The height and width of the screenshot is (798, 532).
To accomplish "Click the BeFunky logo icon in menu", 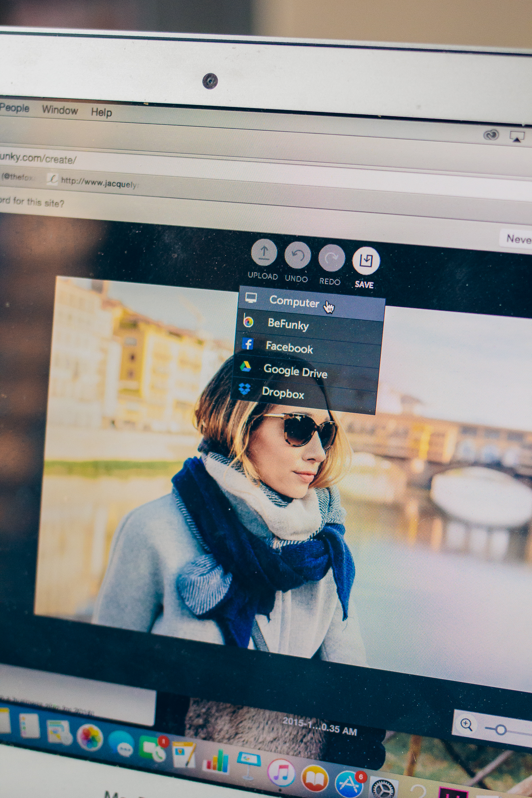I will tap(248, 321).
